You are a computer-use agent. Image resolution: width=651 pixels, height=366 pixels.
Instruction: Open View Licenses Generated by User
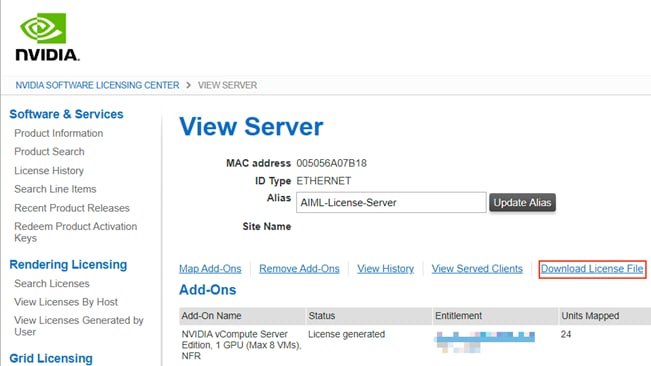coord(79,326)
